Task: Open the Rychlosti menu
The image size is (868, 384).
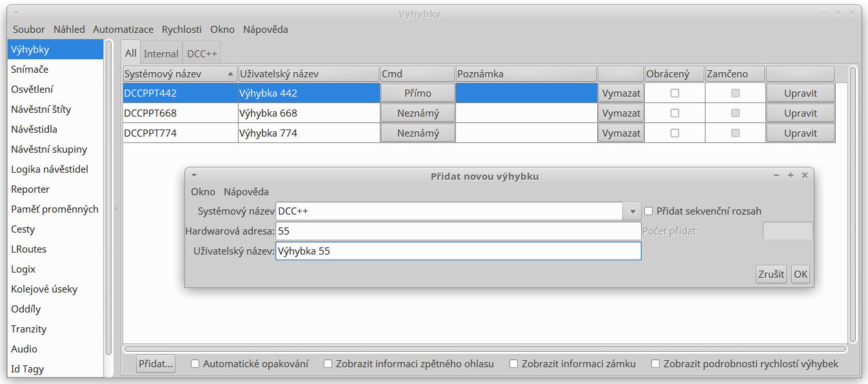Action: [x=182, y=30]
